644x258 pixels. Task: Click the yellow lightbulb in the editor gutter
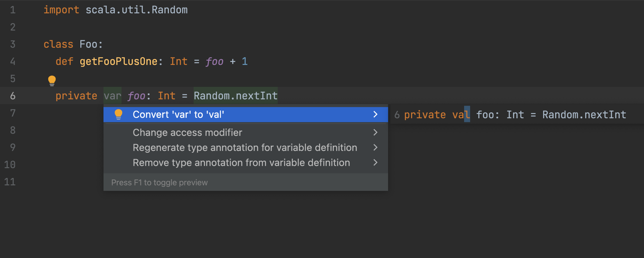pyautogui.click(x=52, y=81)
